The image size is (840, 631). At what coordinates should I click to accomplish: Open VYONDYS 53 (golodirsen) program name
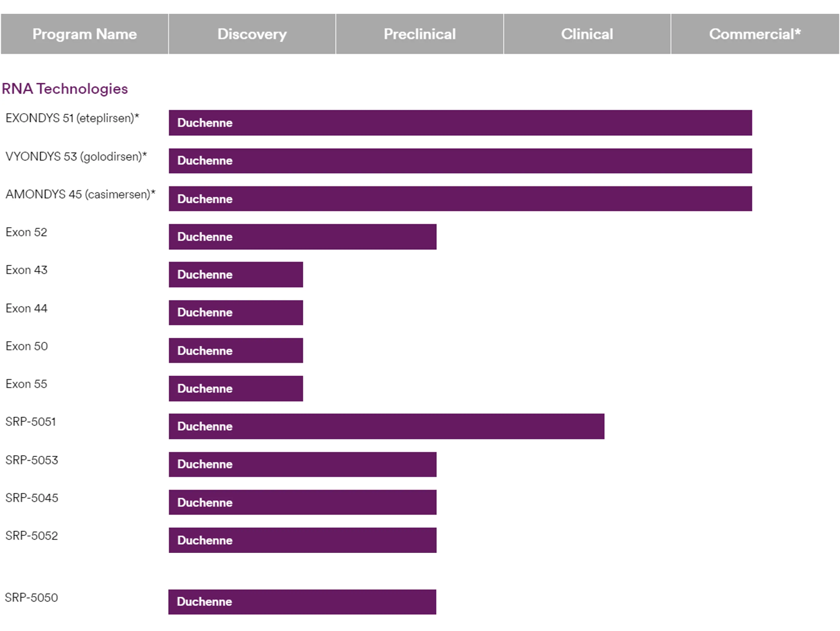[76, 156]
